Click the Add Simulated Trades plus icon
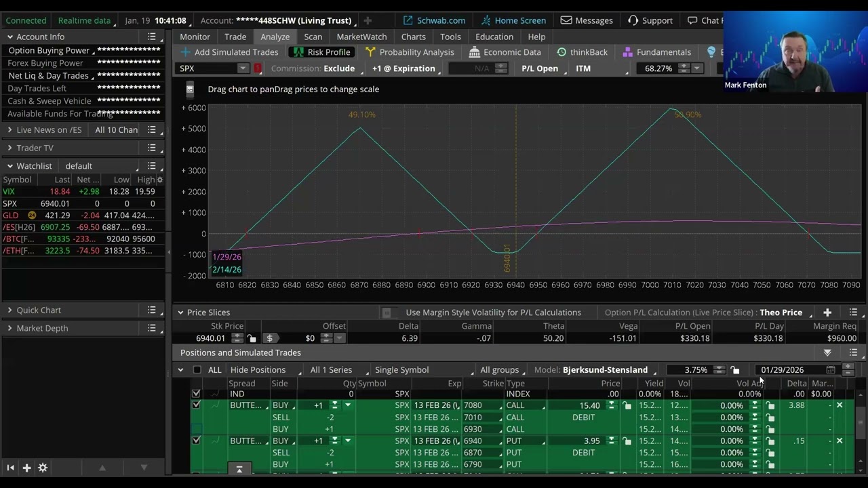Screen dimensions: 868x488 pyautogui.click(x=186, y=52)
